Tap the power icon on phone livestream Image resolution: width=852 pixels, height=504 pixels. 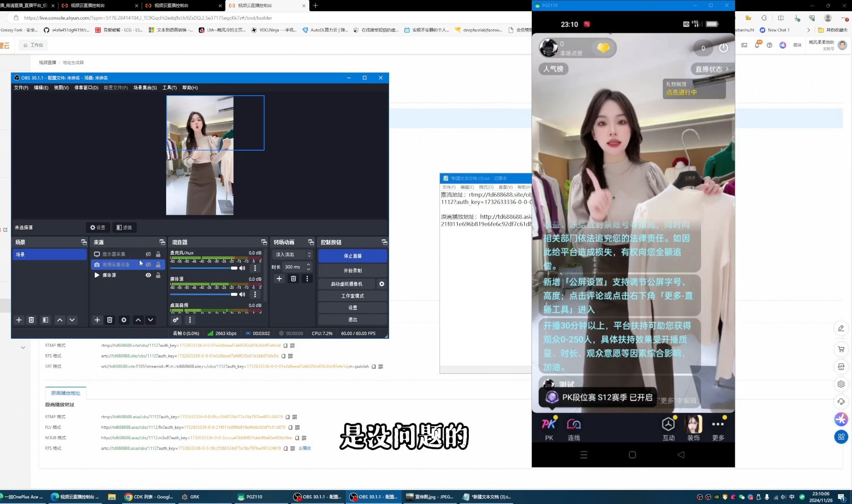point(723,48)
